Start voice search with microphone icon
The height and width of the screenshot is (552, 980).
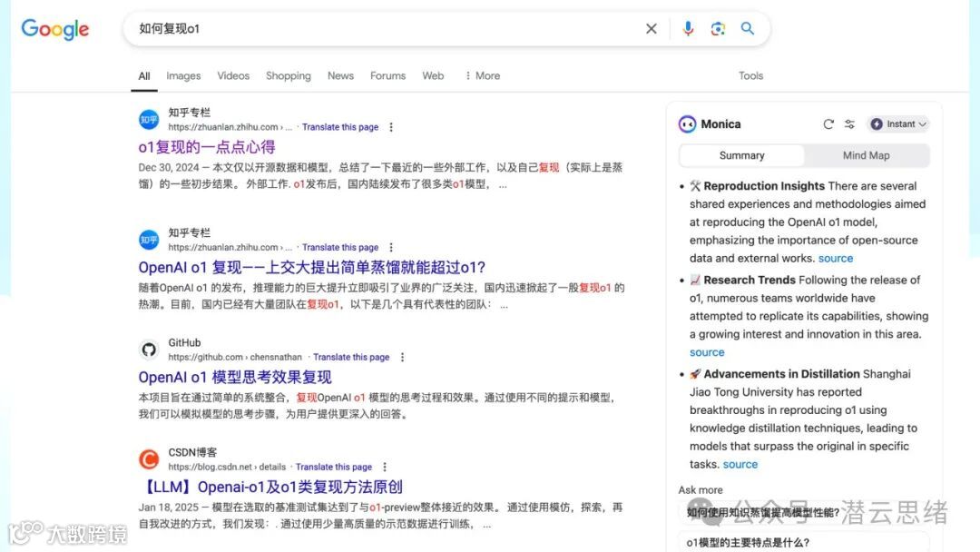(x=688, y=29)
